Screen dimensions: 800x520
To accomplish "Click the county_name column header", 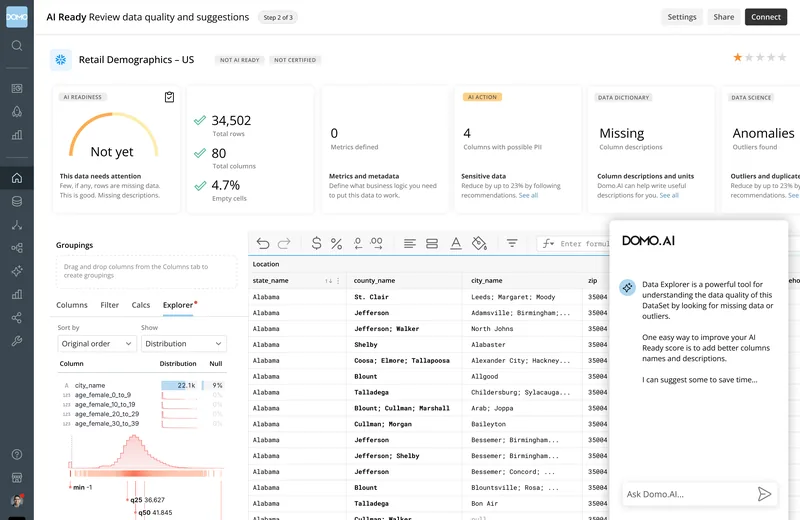I will pyautogui.click(x=374, y=281).
